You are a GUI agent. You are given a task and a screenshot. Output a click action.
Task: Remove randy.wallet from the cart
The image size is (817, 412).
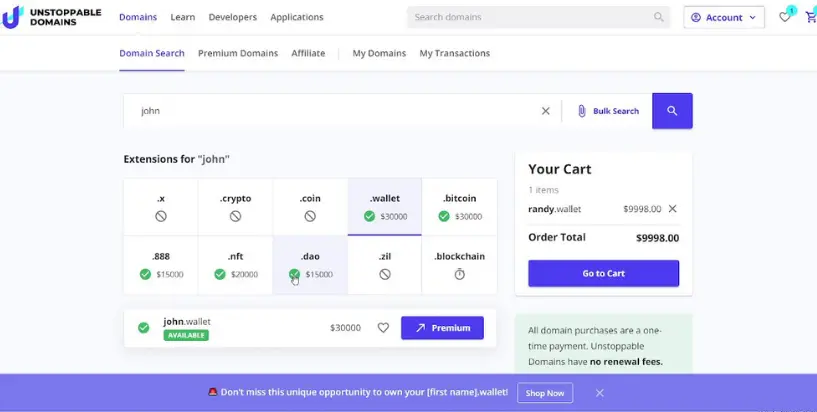(673, 209)
